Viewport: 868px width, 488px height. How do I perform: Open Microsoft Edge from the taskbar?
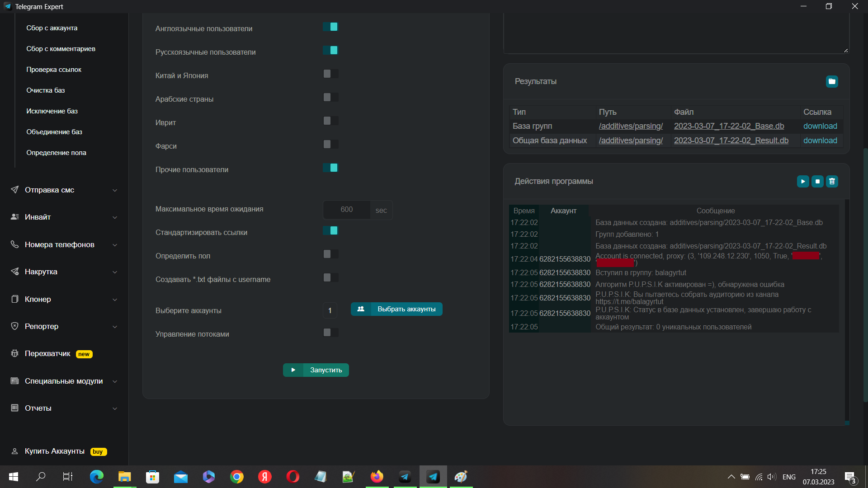coord(96,477)
